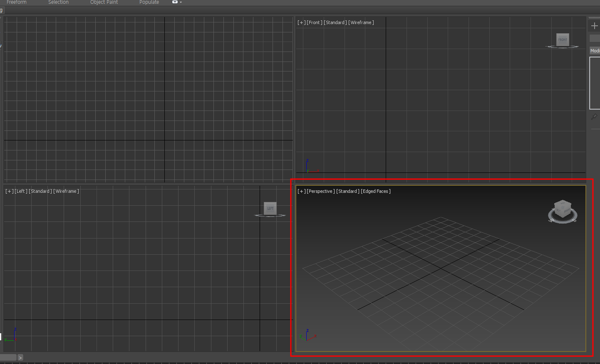The height and width of the screenshot is (364, 600).
Task: Open the Populate ribbon tab
Action: click(x=149, y=2)
